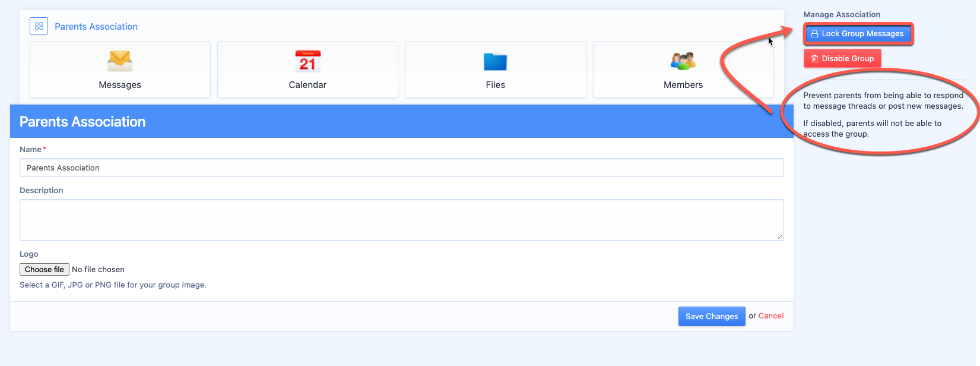The height and width of the screenshot is (366, 980).
Task: Click the Lock Group Messages button
Action: click(858, 34)
